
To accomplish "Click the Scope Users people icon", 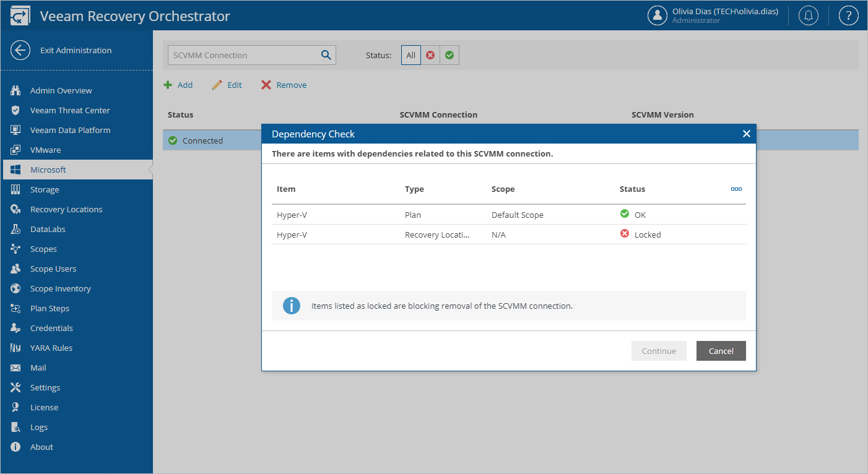I will point(16,269).
